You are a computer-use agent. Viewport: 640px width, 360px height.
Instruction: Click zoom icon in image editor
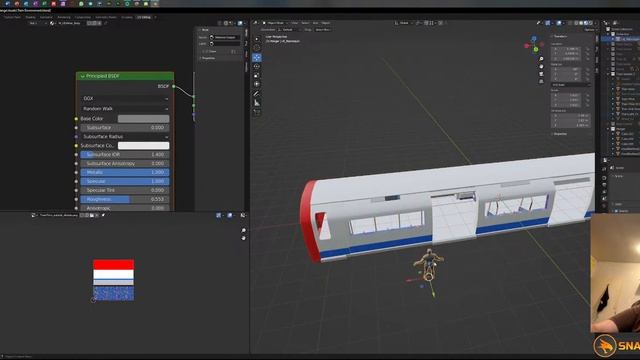(x=244, y=231)
